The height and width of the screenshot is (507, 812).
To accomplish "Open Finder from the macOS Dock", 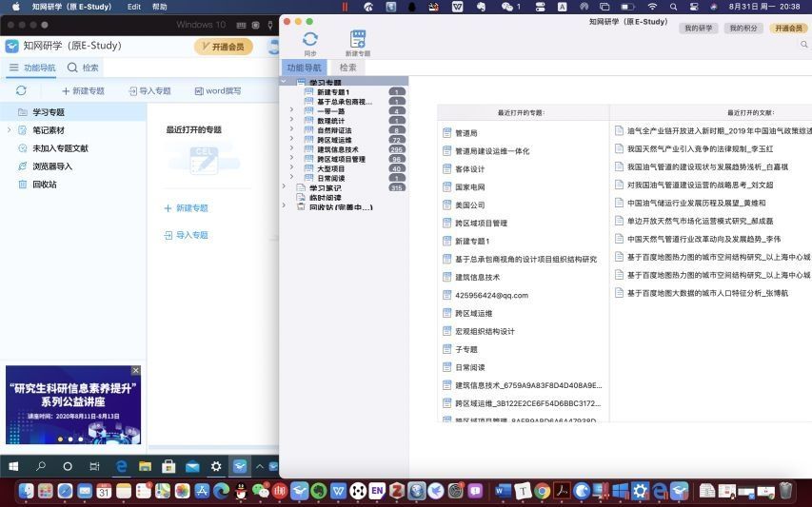I will (26, 491).
